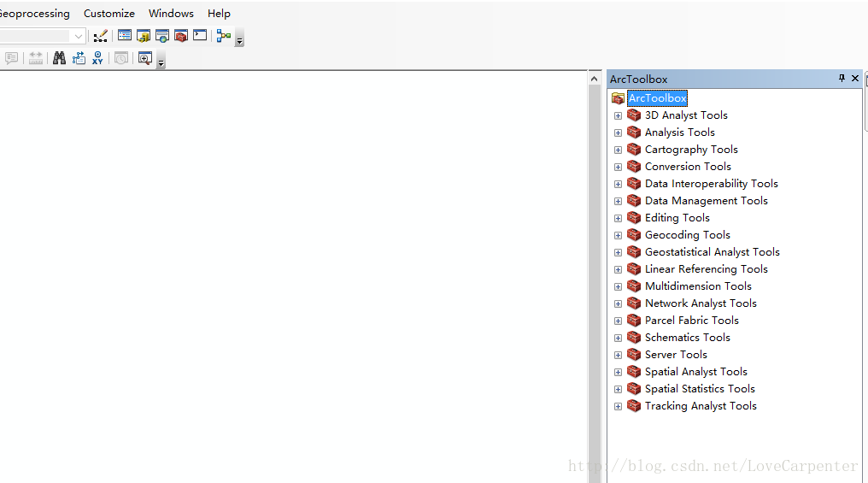Open the Python window icon
Viewport: 868px width, 483px height.
[x=200, y=36]
